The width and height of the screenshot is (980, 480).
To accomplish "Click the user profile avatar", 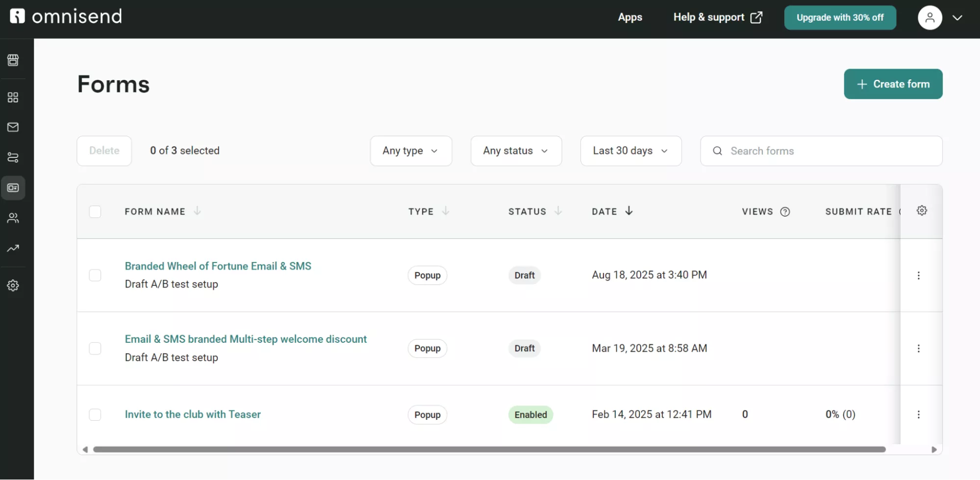I will point(930,18).
